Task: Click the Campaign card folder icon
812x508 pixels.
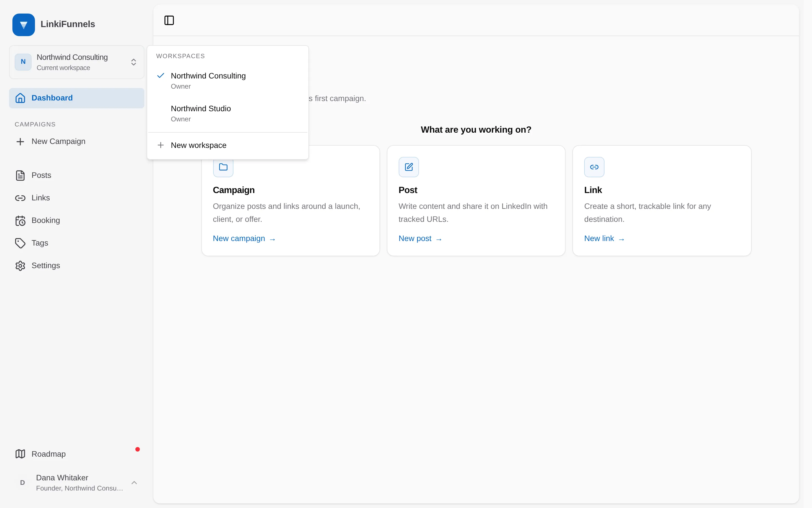Action: (223, 167)
